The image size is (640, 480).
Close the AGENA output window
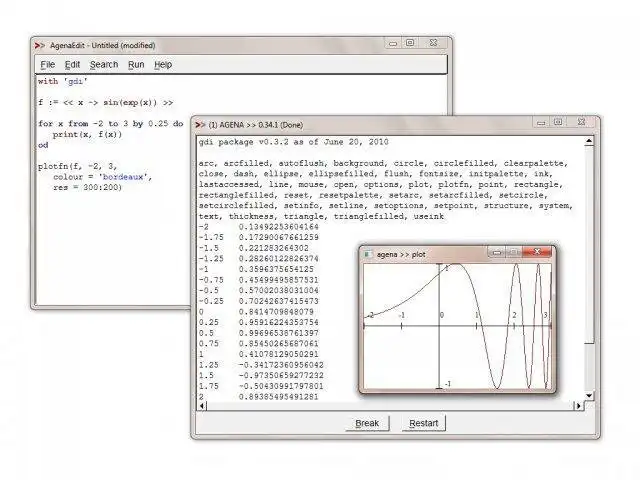pyautogui.click(x=581, y=122)
